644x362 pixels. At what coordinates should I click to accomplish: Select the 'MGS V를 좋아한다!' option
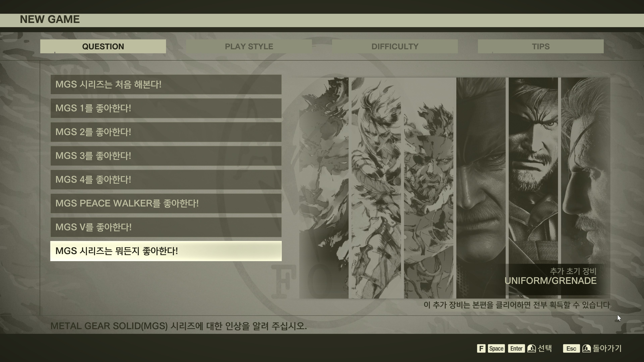coord(166,227)
